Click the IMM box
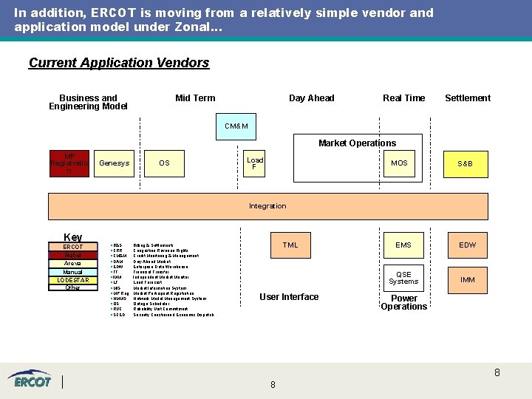 [x=468, y=280]
